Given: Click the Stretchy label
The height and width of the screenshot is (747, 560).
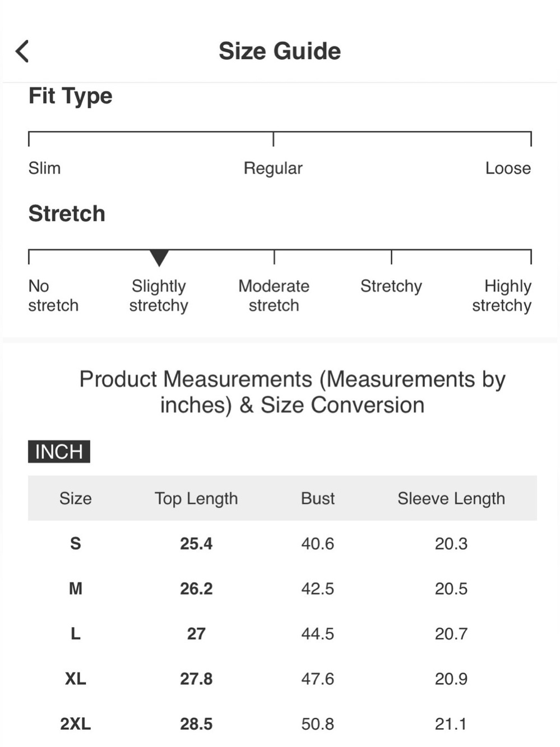Looking at the screenshot, I should coord(391,286).
